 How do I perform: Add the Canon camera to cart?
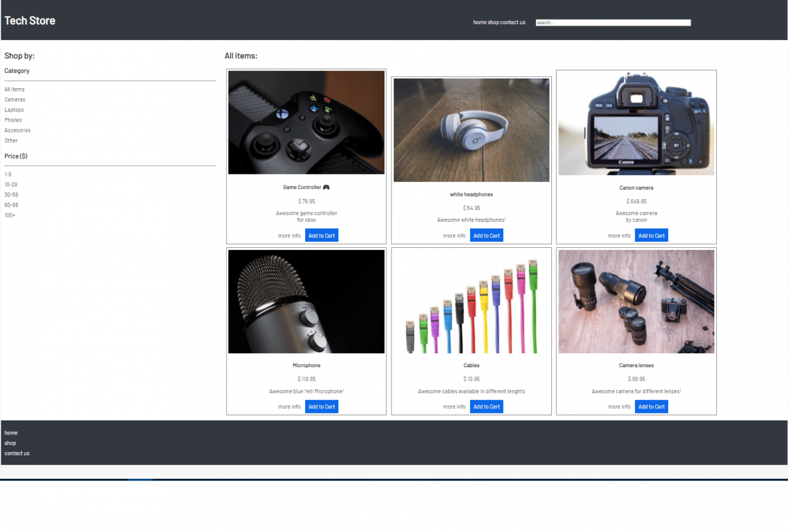tap(651, 235)
